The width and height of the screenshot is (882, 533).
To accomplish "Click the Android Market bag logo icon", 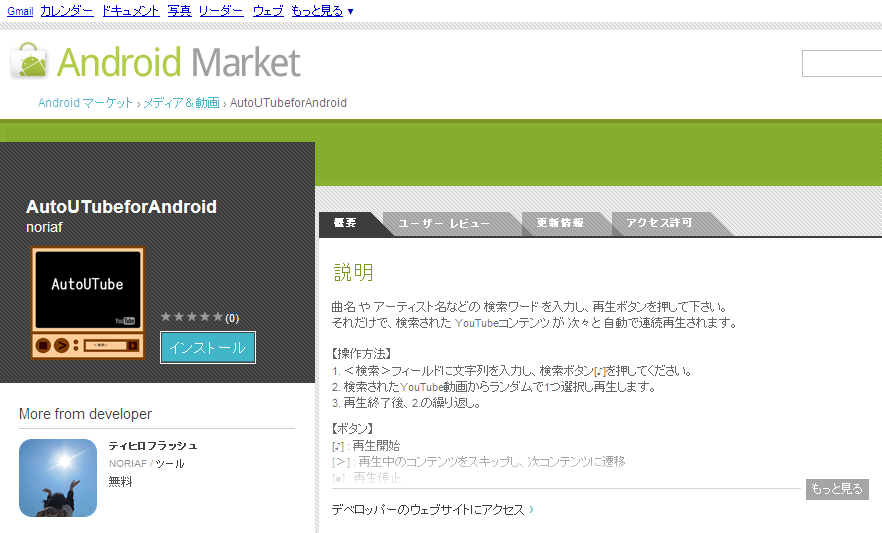I will pyautogui.click(x=29, y=61).
